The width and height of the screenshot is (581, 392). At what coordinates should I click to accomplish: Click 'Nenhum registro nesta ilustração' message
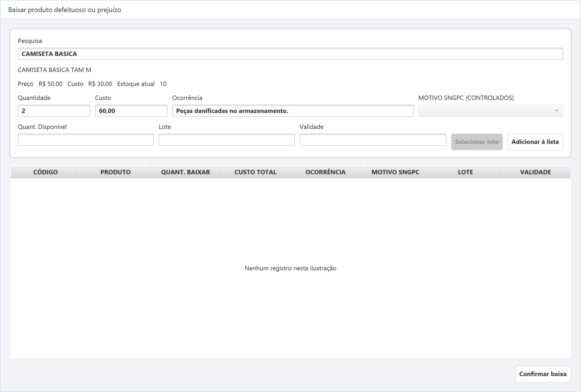coord(290,268)
